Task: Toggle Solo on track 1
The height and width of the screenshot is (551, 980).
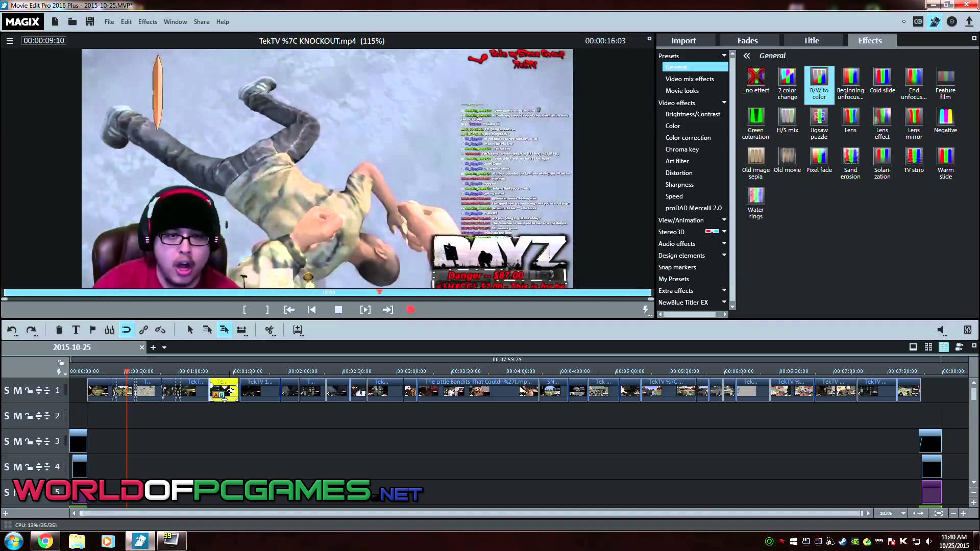Action: click(x=7, y=390)
